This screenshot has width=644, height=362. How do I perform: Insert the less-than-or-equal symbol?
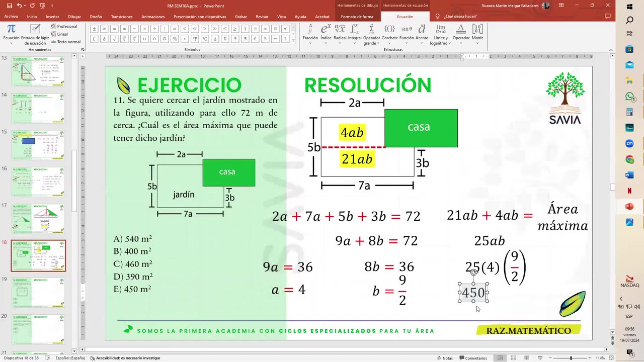pyautogui.click(x=225, y=29)
